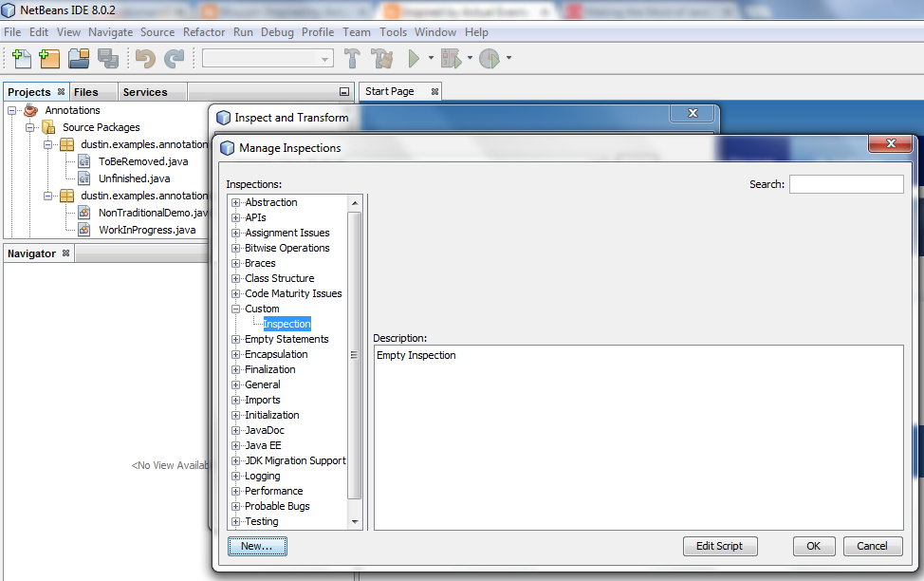This screenshot has width=924, height=581.
Task: Open the Navigate menu
Action: (x=111, y=32)
